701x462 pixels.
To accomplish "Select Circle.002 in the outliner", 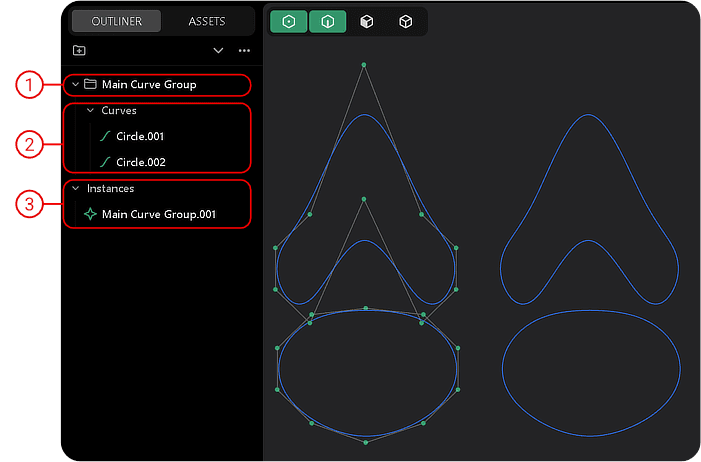I will 140,162.
